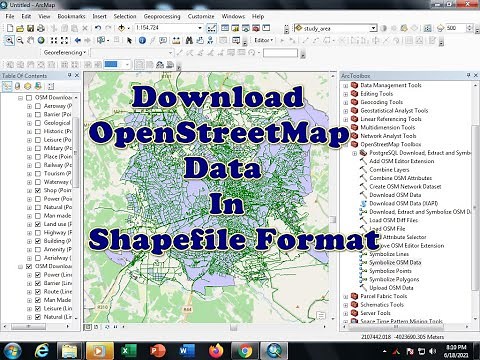Open Firefox from the taskbar
This screenshot has height=360, width=480.
[x=216, y=351]
